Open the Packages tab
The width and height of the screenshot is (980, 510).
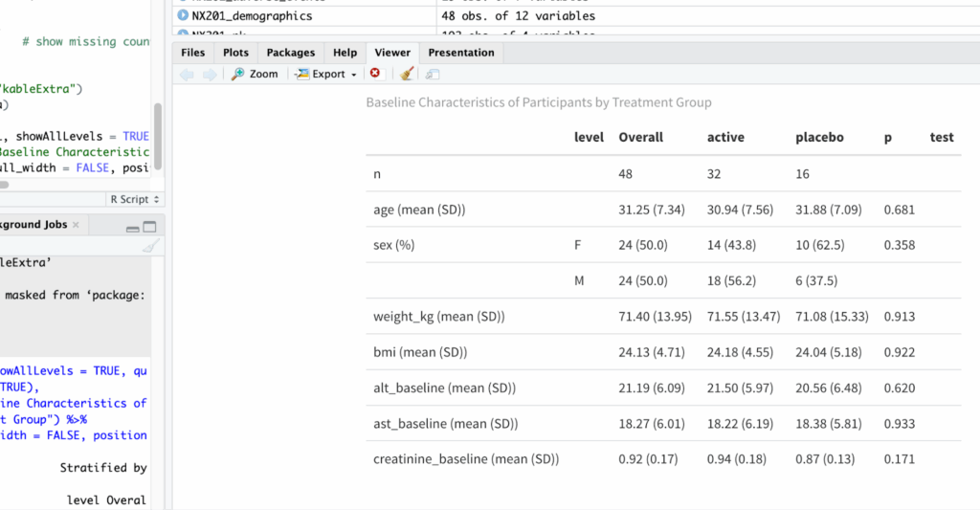(x=291, y=53)
